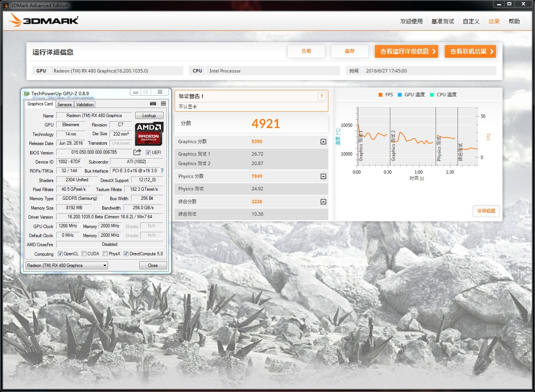Click the share icon next to BIOS Version
The height and width of the screenshot is (392, 535).
pos(137,152)
